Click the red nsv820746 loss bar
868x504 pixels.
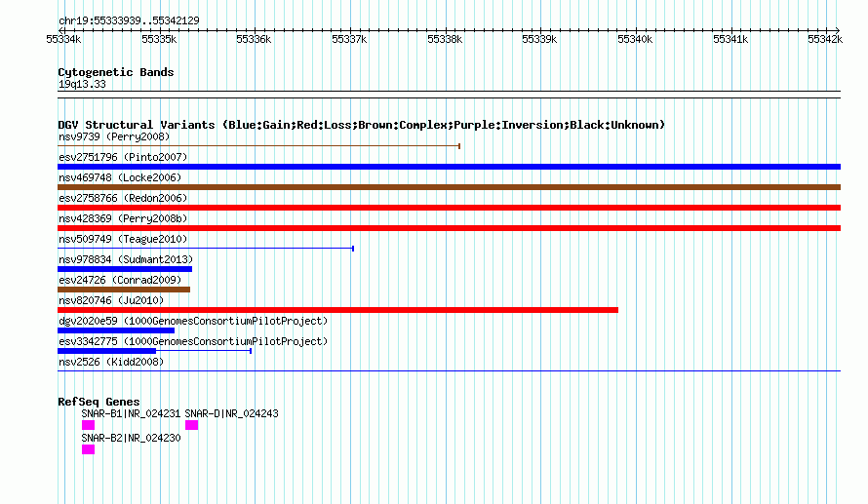337,310
